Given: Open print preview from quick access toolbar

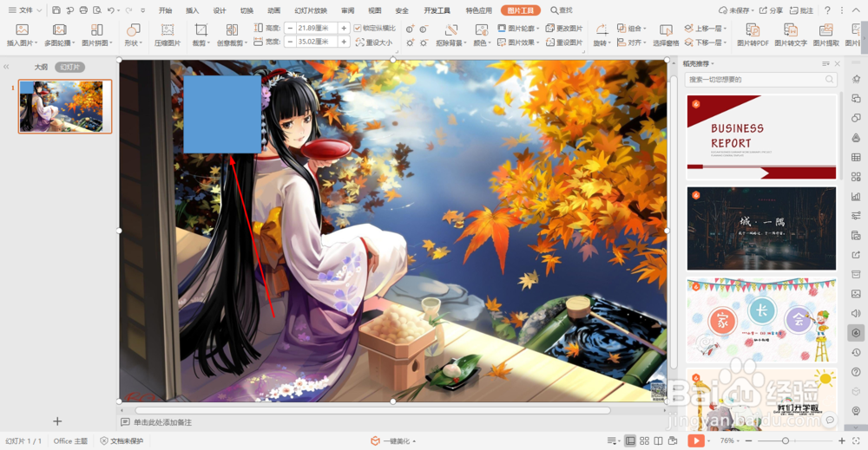Looking at the screenshot, I should click(x=97, y=10).
